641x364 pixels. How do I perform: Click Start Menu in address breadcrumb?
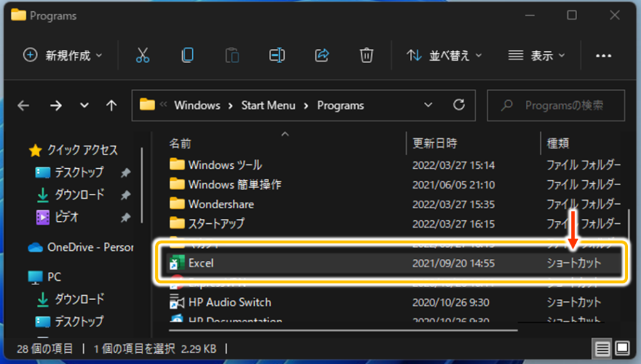click(x=268, y=105)
